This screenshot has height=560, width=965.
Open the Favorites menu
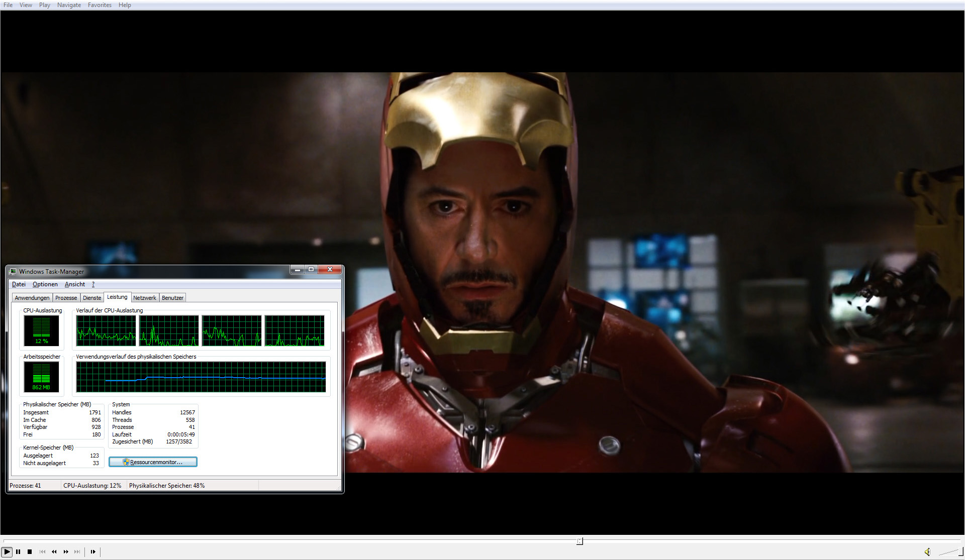(x=100, y=5)
